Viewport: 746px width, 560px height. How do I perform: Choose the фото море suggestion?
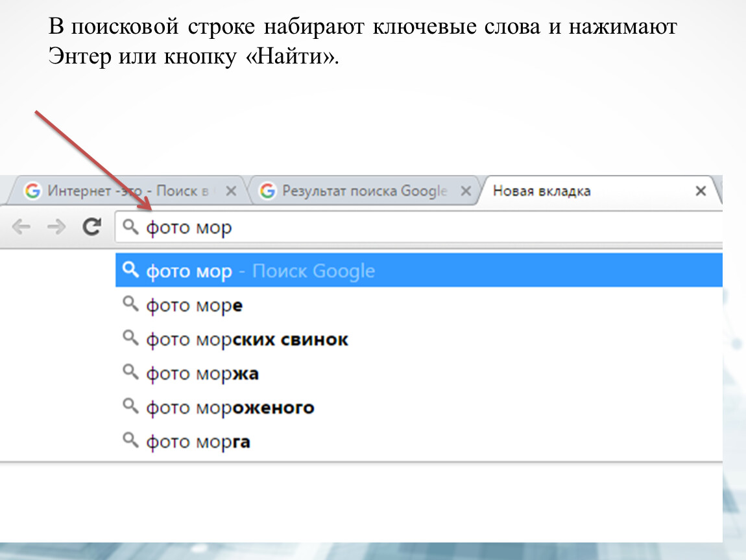[x=418, y=305]
